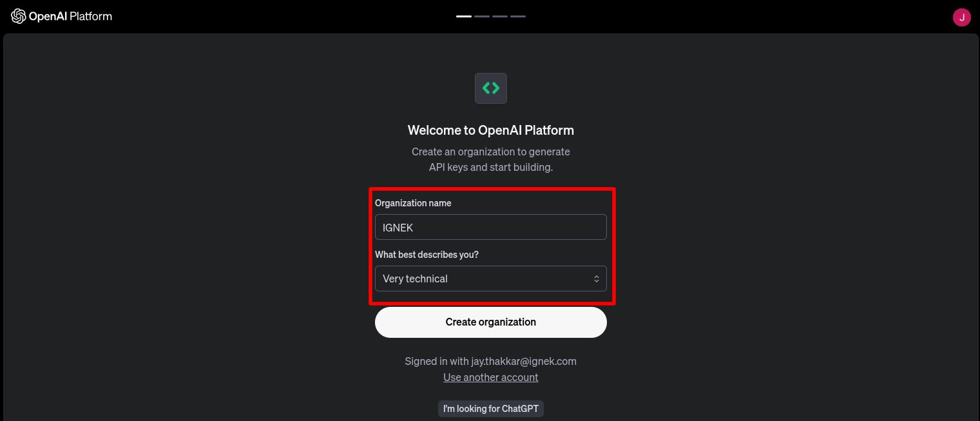This screenshot has width=980, height=421.
Task: Place cursor on the IGNEK text
Action: [x=398, y=228]
